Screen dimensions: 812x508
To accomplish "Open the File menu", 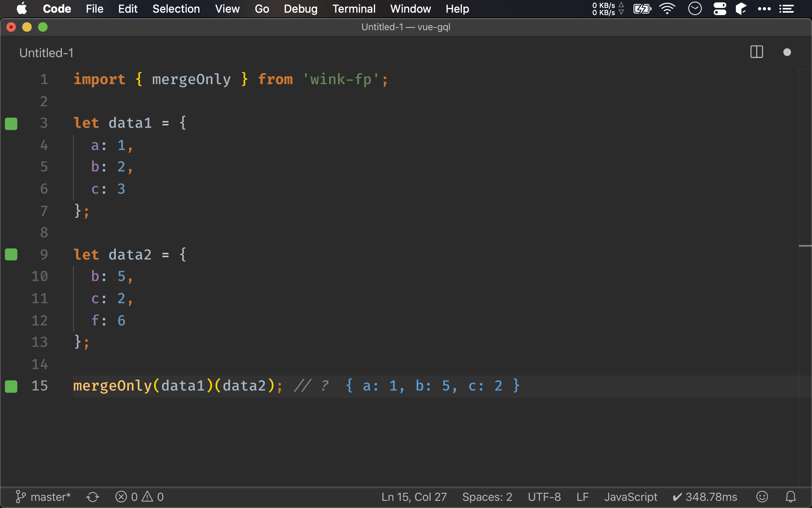I will tap(94, 9).
